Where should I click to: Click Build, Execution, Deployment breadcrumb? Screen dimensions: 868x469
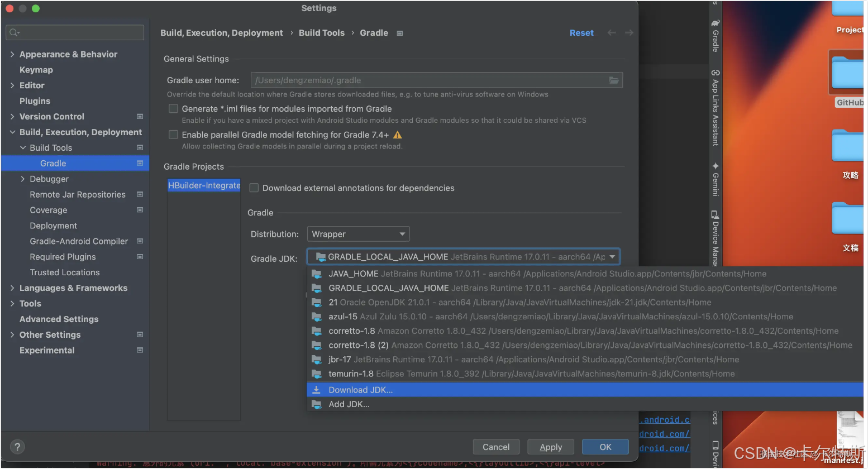(222, 33)
